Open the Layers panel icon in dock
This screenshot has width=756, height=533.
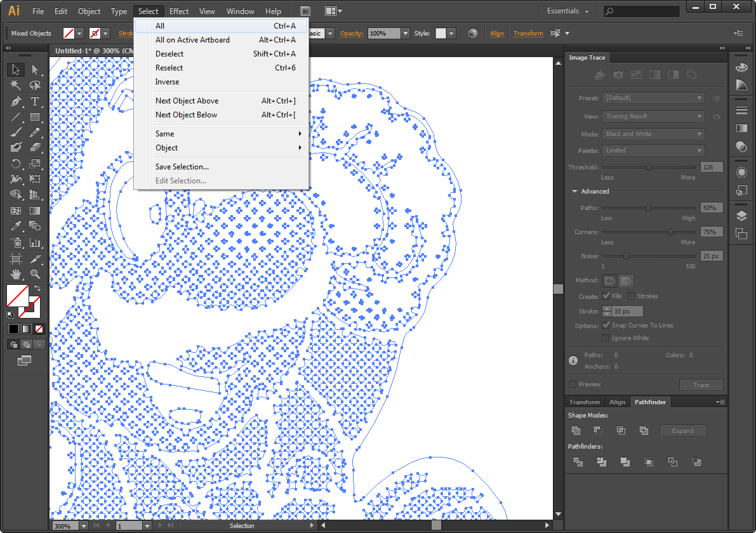(x=741, y=216)
